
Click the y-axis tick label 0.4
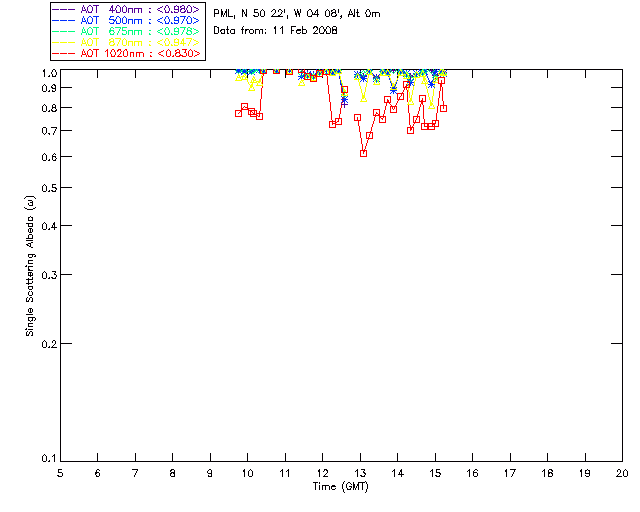pos(49,226)
